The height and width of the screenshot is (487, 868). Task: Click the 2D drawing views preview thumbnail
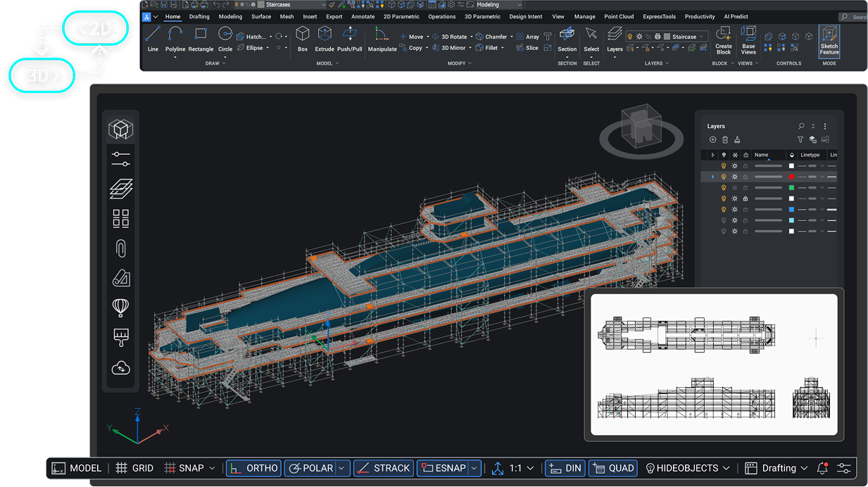click(714, 365)
